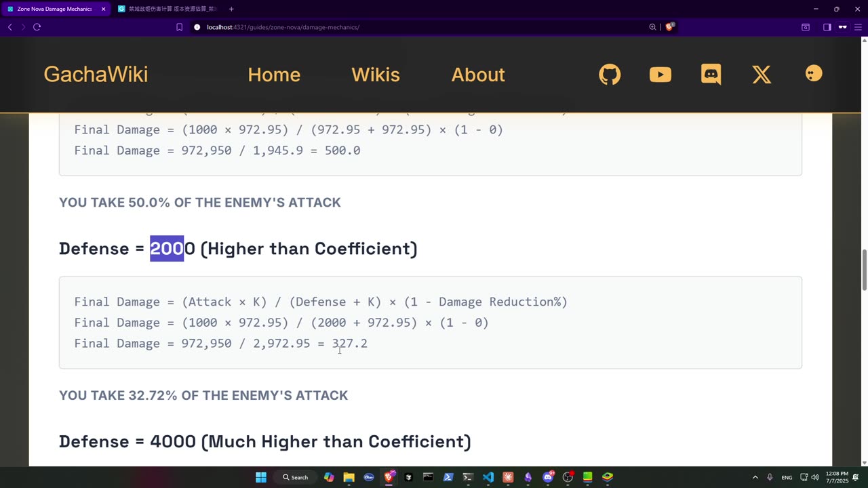This screenshot has width=868, height=488.
Task: Click the page vertical scrollbar thumb
Action: (x=864, y=270)
